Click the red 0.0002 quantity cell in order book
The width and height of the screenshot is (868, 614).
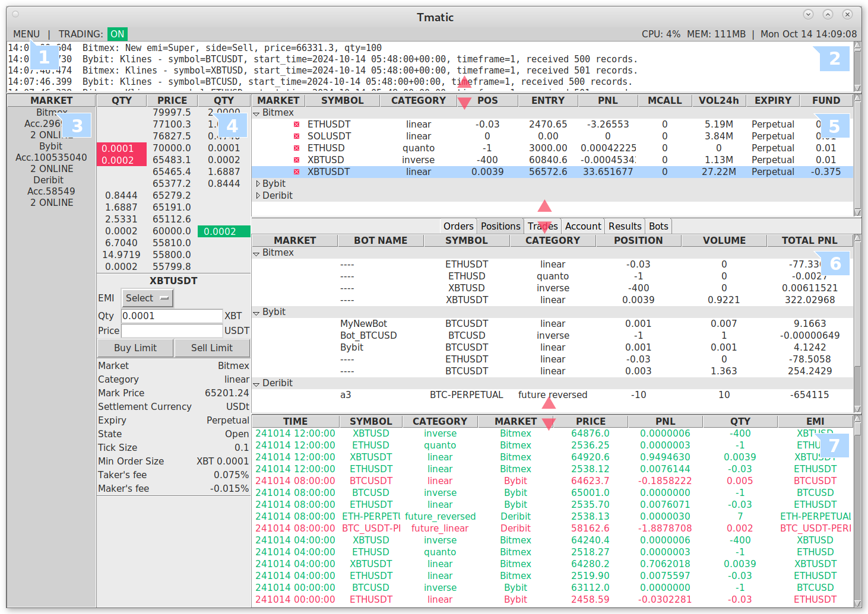tap(122, 160)
